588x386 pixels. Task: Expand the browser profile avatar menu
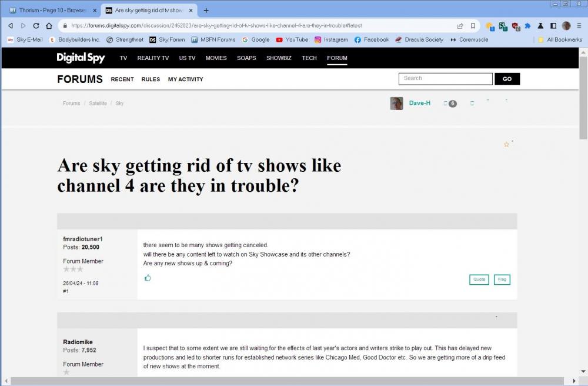[x=566, y=26]
